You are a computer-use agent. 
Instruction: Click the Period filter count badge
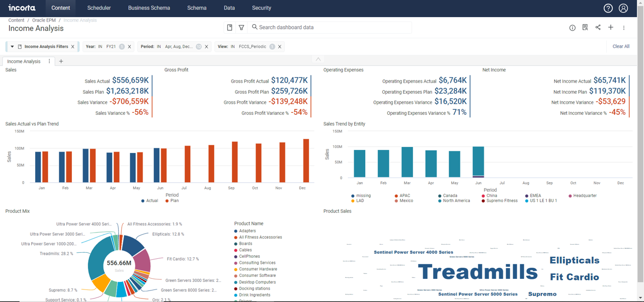click(x=199, y=47)
